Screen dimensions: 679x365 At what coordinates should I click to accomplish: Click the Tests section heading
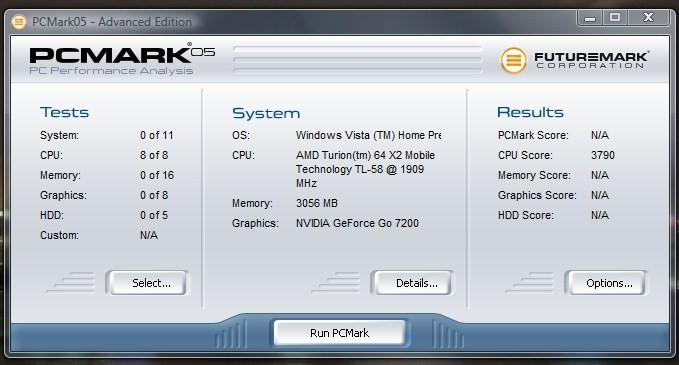(x=65, y=112)
